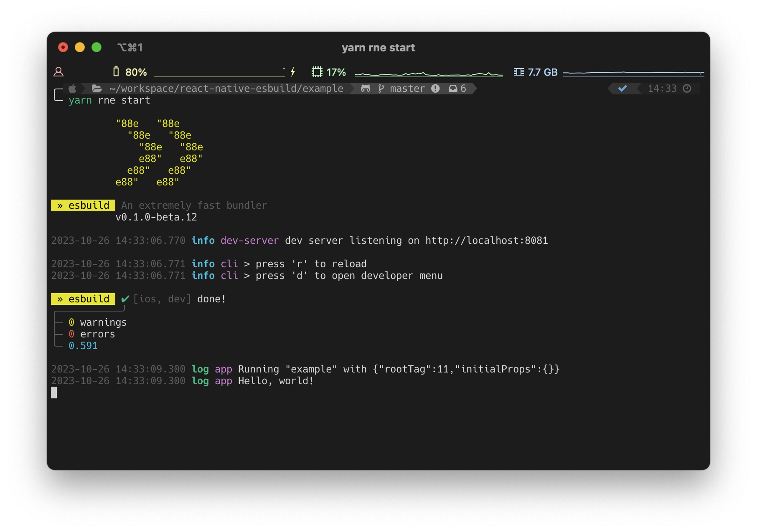Expand the workspace path breadcrumb

[x=226, y=88]
